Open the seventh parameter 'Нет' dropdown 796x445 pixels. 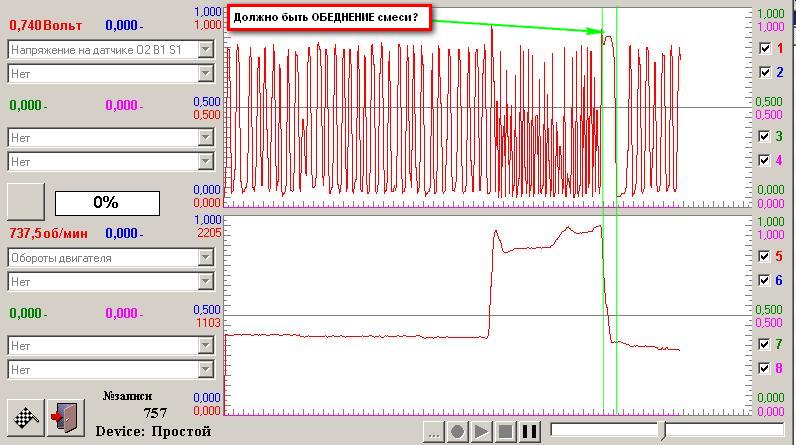(x=111, y=346)
